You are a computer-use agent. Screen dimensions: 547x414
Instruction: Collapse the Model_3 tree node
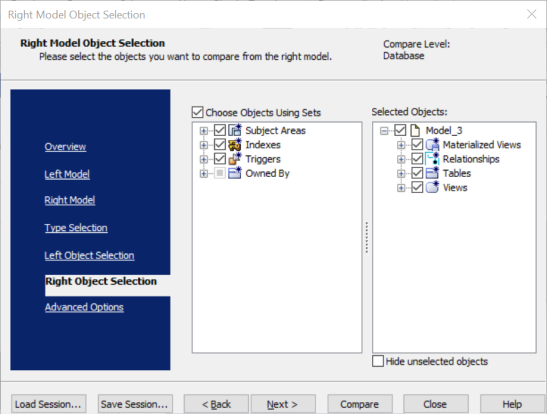pos(384,131)
